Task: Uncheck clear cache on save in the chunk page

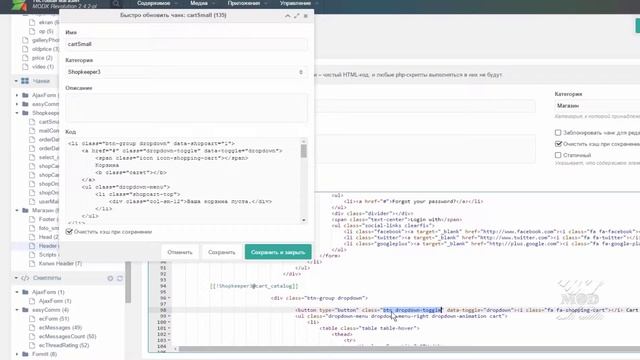Action: [558, 144]
